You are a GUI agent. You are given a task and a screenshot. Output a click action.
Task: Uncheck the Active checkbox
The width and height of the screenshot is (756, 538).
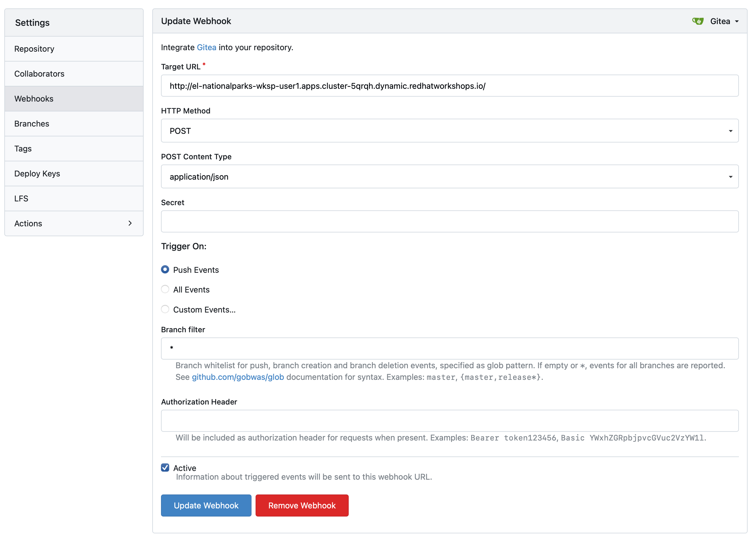[165, 467]
